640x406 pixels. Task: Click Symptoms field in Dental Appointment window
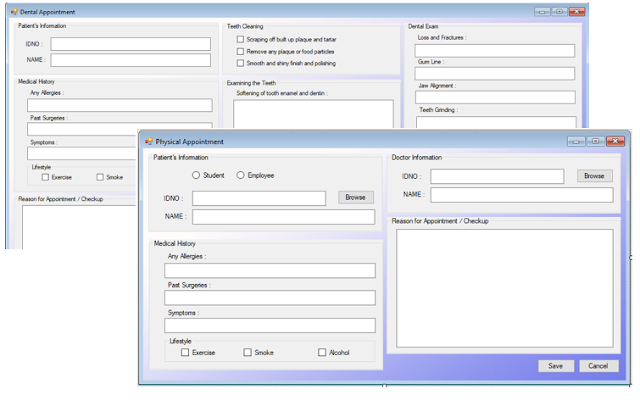pyautogui.click(x=82, y=153)
